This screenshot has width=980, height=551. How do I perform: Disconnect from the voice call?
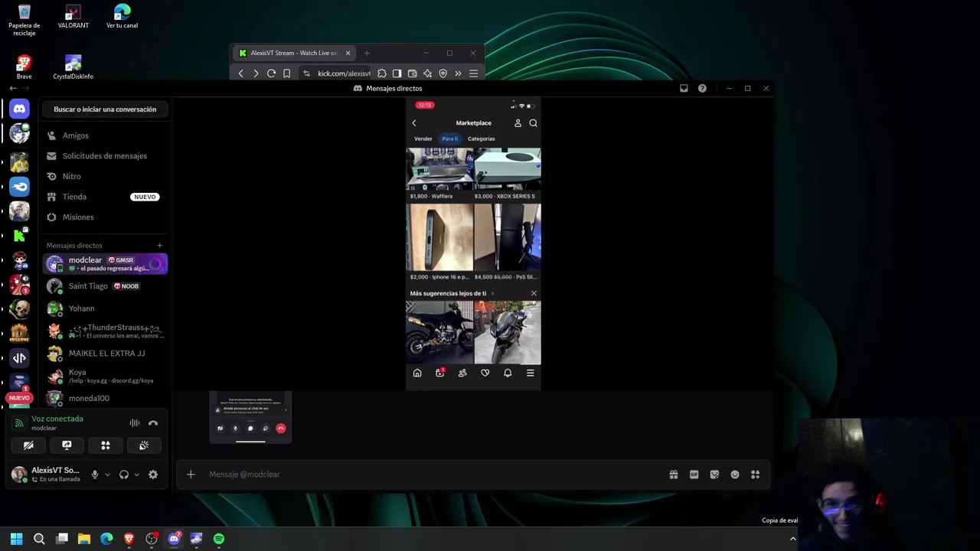[153, 422]
